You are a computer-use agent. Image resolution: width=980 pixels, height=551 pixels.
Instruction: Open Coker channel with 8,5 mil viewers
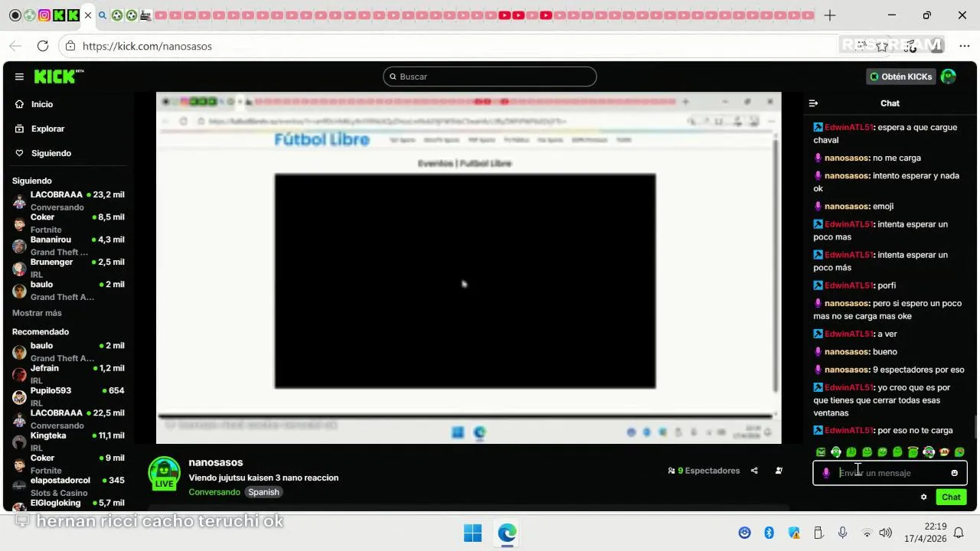(x=68, y=223)
